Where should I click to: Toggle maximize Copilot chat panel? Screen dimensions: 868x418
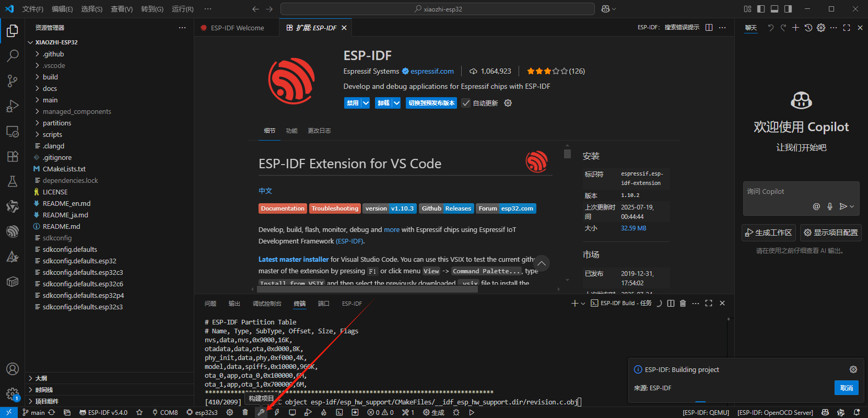click(847, 28)
